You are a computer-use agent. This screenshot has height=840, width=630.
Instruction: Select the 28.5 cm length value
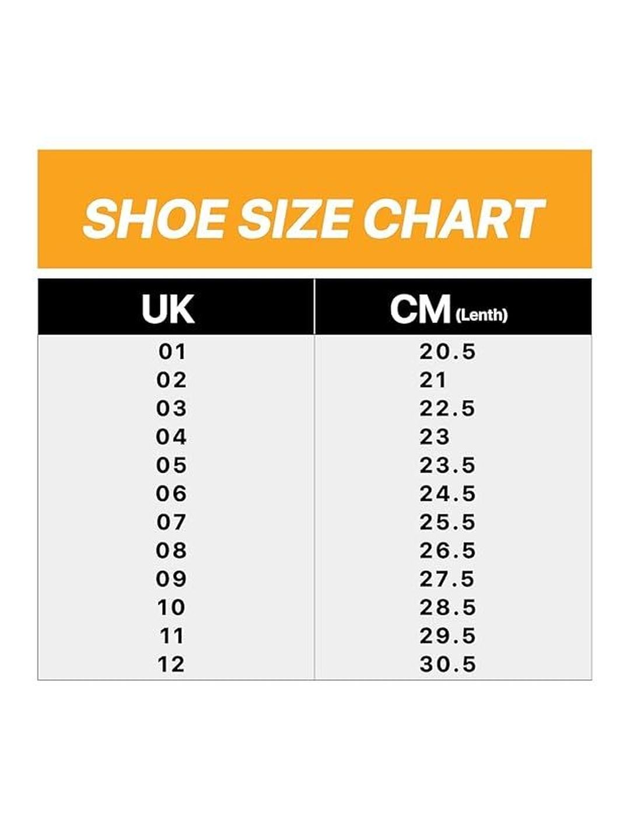[x=448, y=608]
